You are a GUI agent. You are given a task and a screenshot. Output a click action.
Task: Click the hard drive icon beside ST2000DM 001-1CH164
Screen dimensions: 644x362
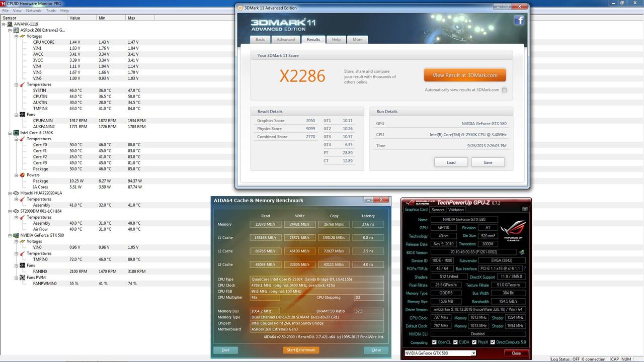click(16, 211)
